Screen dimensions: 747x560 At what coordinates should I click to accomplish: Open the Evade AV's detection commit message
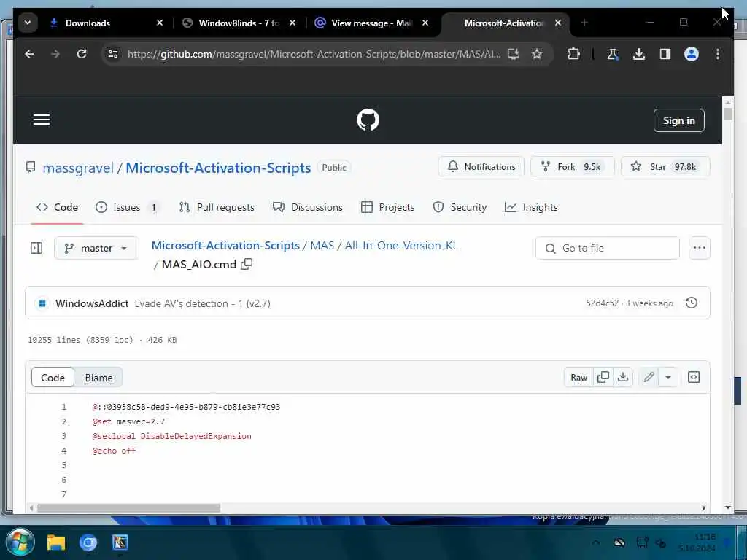click(203, 303)
